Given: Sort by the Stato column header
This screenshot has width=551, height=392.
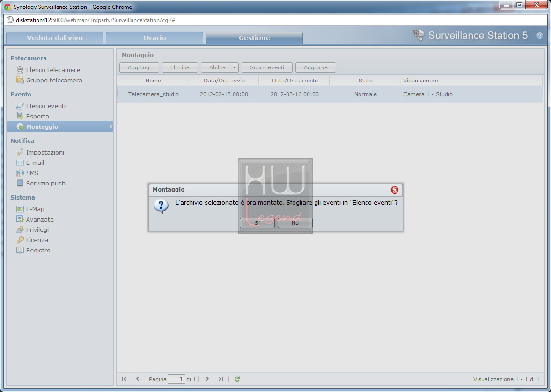Looking at the screenshot, I should coord(365,81).
